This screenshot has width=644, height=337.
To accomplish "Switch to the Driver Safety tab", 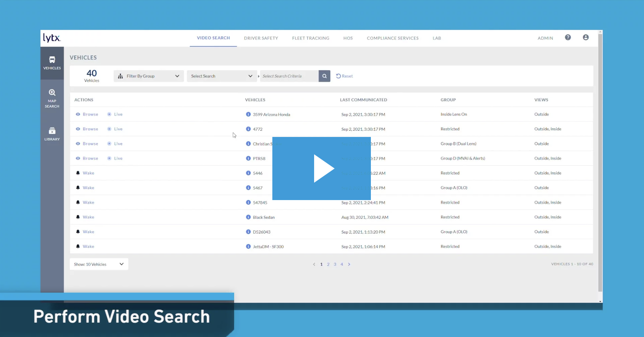I will tap(261, 38).
